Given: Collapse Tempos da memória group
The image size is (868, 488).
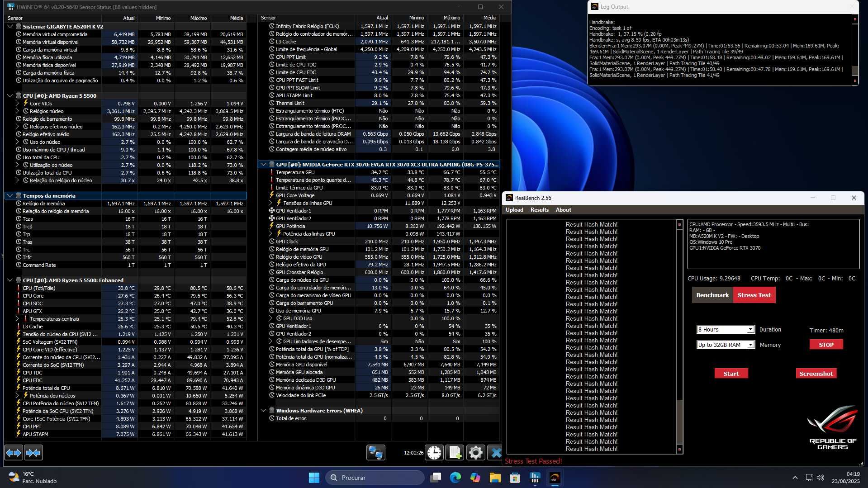Looking at the screenshot, I should pos(10,196).
